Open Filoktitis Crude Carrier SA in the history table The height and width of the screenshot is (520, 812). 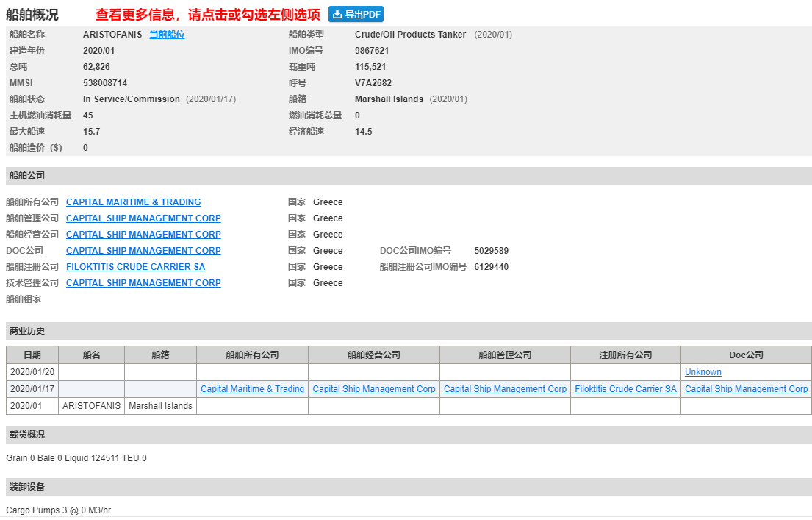625,389
